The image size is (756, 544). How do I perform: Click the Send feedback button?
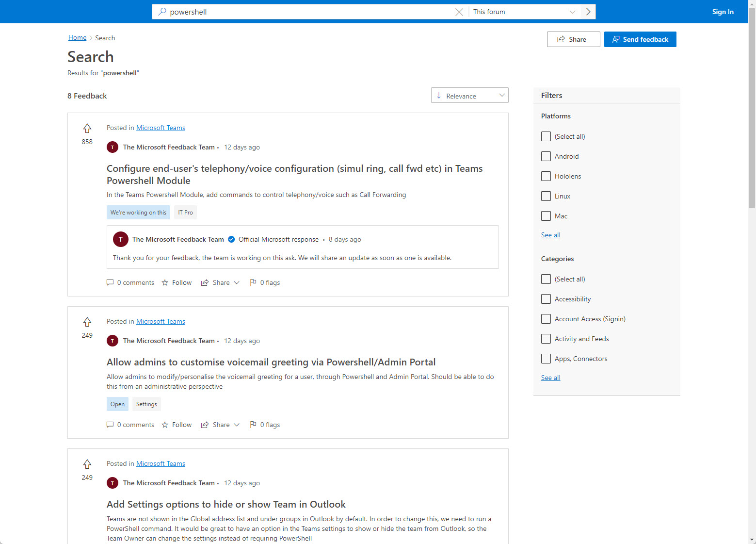point(640,39)
